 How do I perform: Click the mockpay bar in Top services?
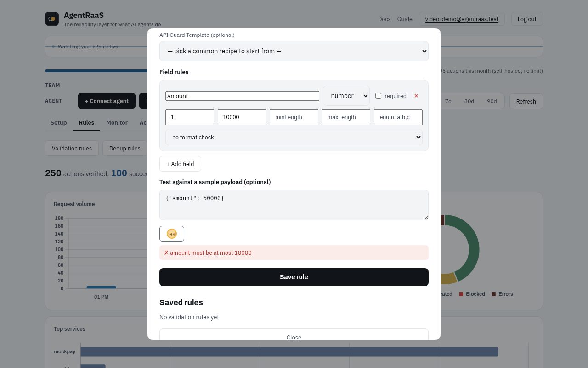pyautogui.click(x=289, y=351)
